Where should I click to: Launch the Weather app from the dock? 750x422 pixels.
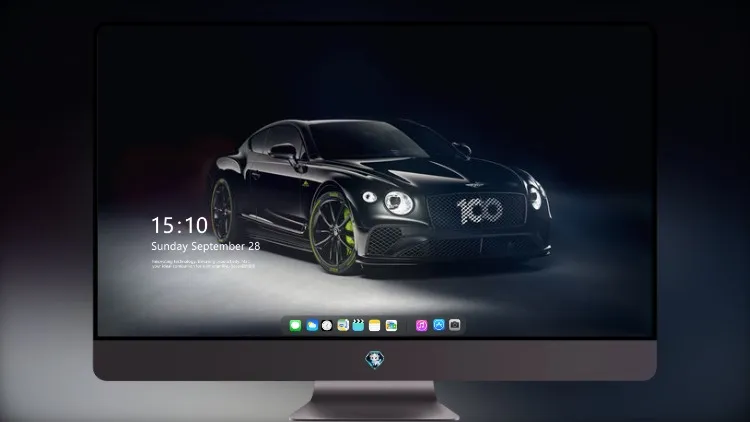click(x=312, y=325)
